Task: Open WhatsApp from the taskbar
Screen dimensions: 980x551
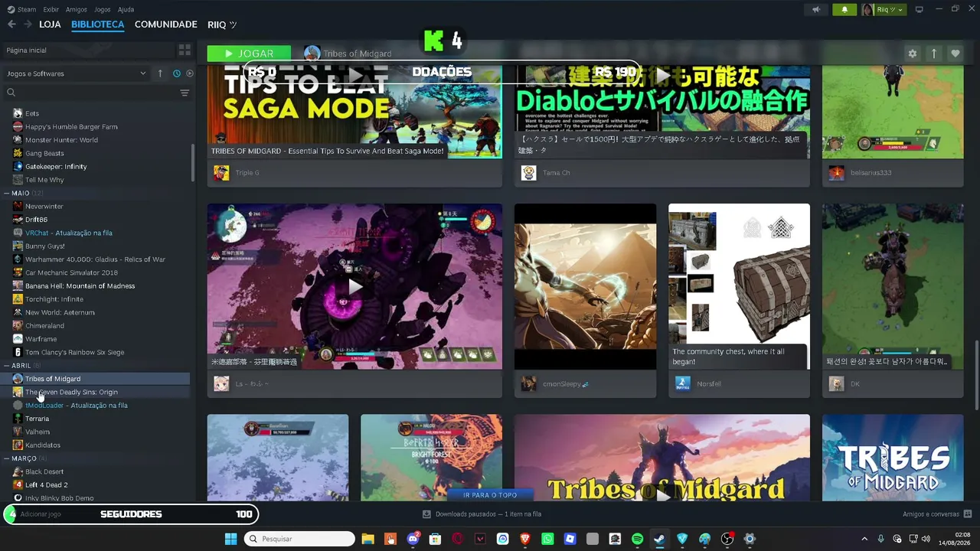Action: [x=547, y=539]
